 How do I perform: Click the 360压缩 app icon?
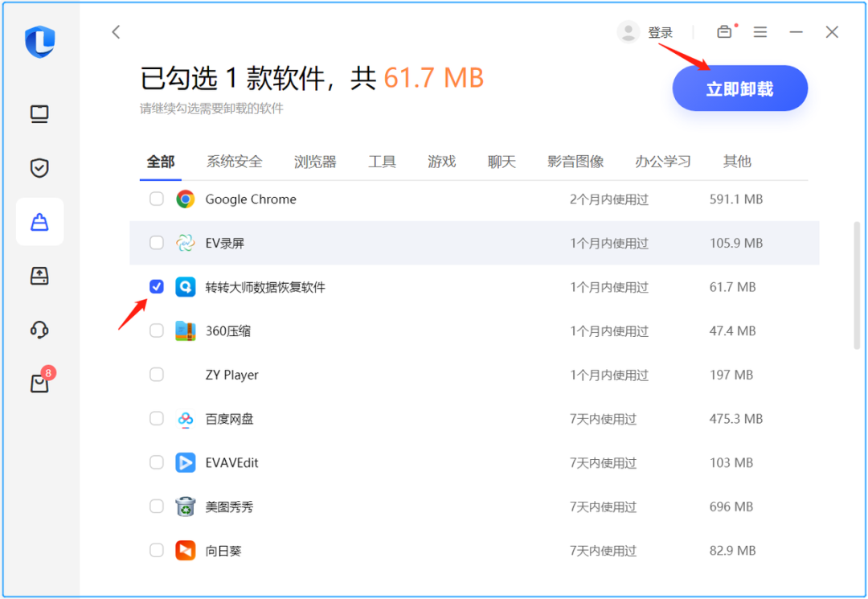(186, 330)
